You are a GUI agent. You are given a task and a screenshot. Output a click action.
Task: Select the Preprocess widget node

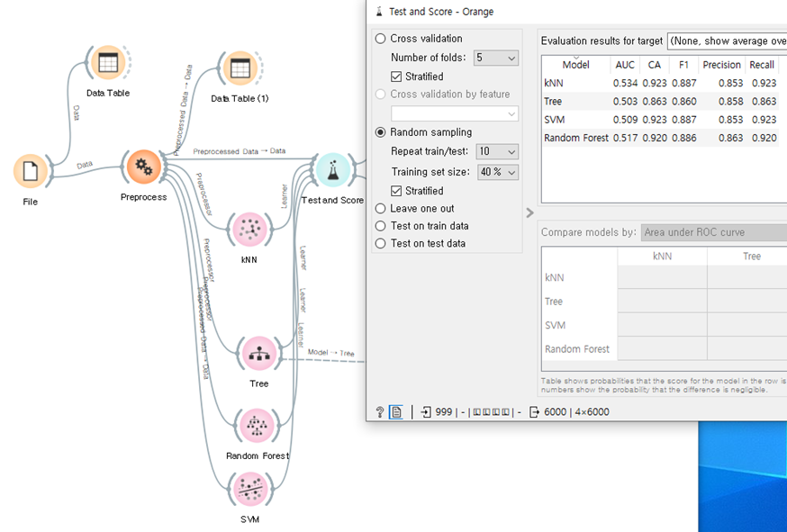[143, 167]
